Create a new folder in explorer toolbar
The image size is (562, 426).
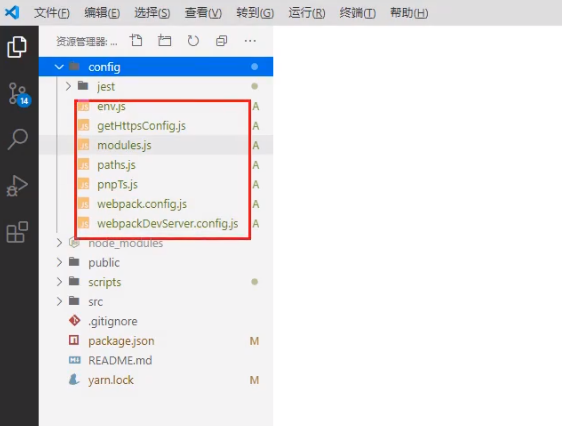coord(165,40)
